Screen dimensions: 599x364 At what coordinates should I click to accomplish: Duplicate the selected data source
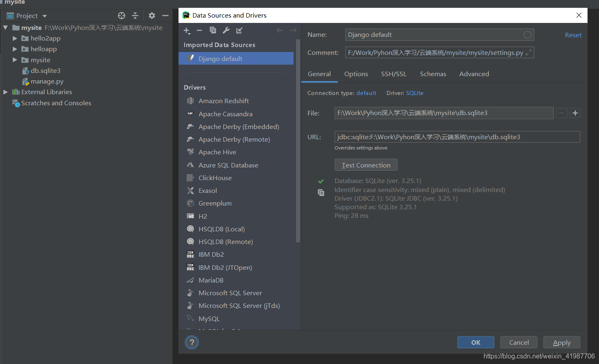(213, 30)
